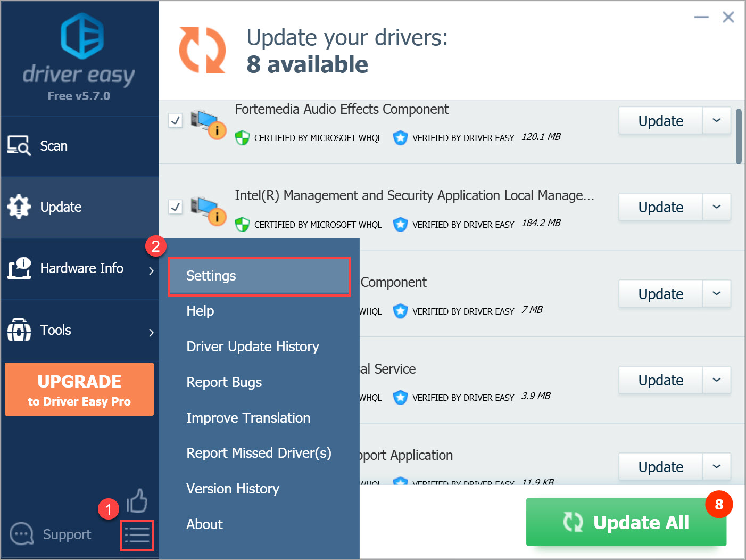Click Report Missed Driver(s)
This screenshot has width=746, height=560.
tap(259, 453)
